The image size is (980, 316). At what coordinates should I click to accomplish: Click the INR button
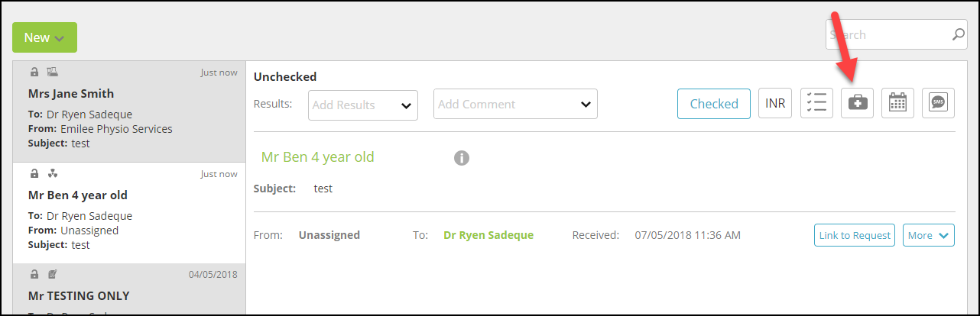click(775, 104)
